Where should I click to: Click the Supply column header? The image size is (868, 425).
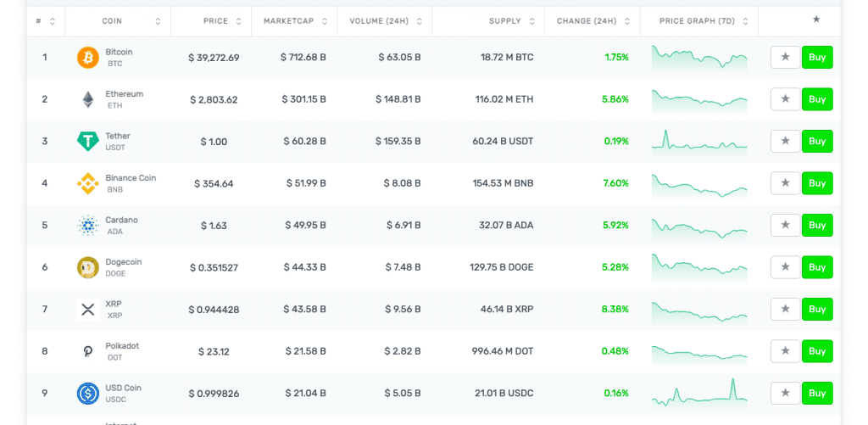(504, 21)
